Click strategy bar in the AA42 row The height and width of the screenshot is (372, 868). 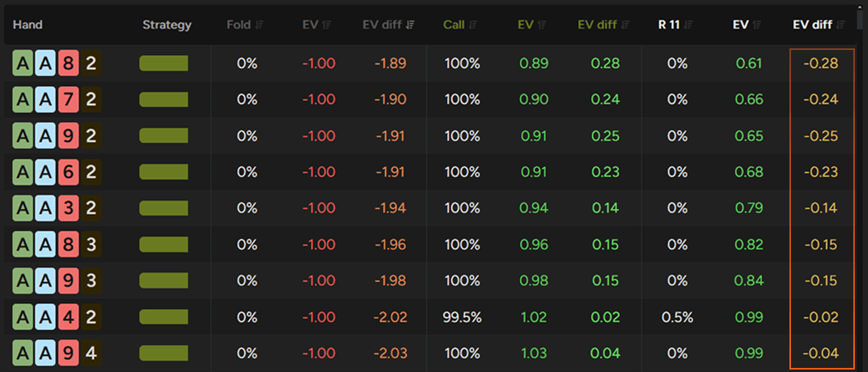pyautogui.click(x=164, y=317)
